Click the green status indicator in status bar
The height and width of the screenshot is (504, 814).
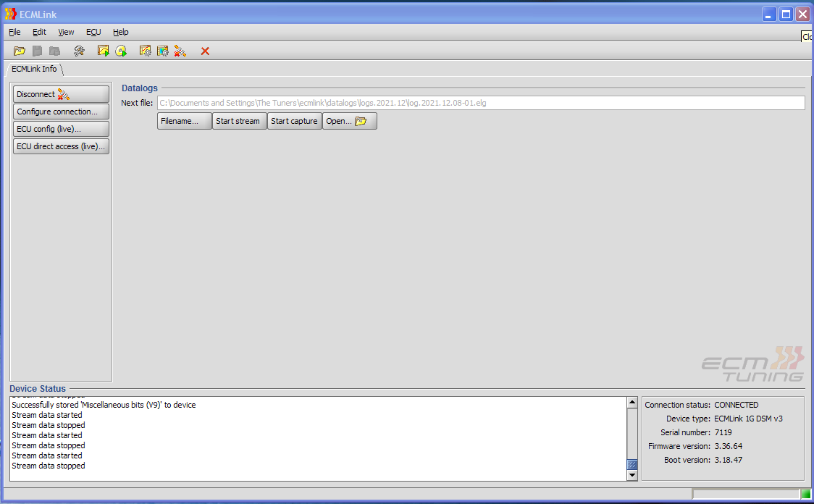point(805,494)
